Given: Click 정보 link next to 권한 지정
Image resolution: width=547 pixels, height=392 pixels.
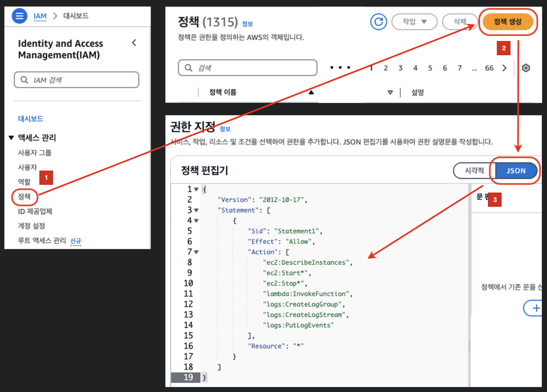Looking at the screenshot, I should coord(225,129).
